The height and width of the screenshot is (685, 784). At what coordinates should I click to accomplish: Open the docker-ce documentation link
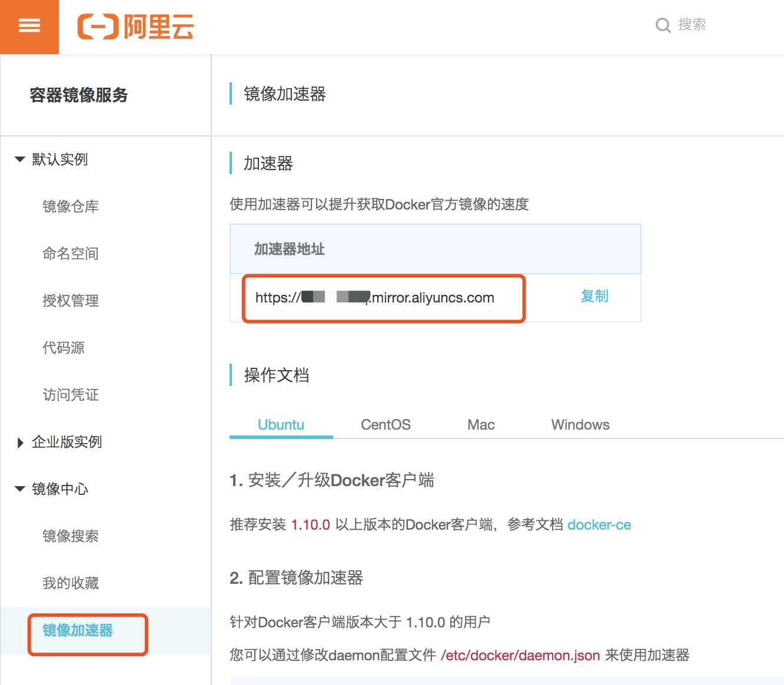coord(599,525)
